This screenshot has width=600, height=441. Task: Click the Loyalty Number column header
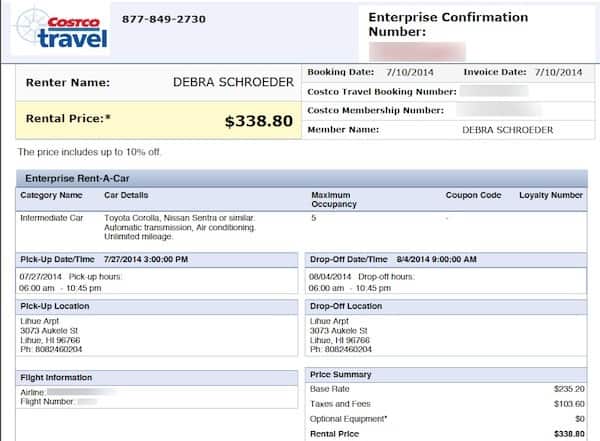551,195
